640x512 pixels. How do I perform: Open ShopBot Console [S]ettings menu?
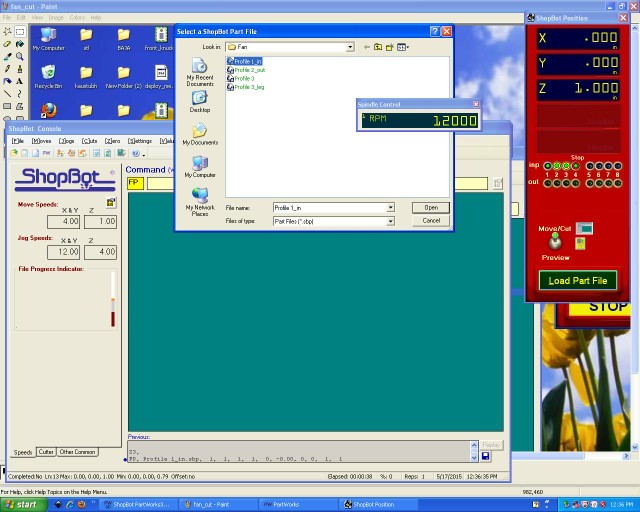(140, 141)
